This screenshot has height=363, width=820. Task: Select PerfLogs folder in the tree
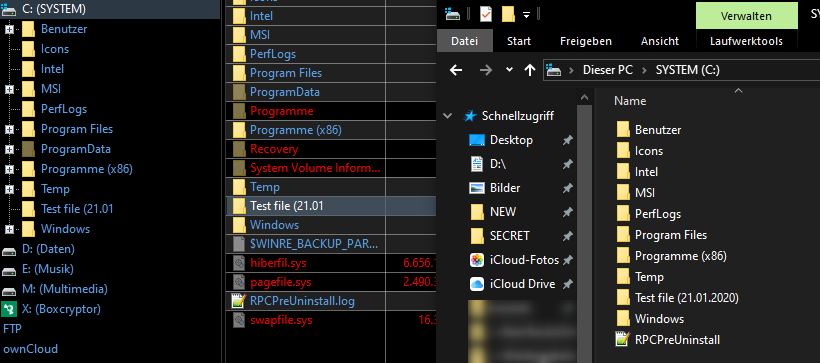tap(64, 109)
